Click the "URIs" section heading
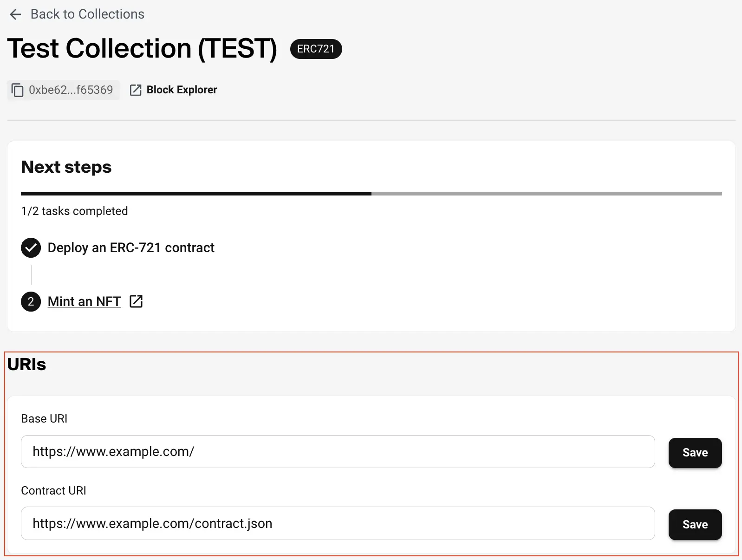742x560 pixels. coord(26,365)
